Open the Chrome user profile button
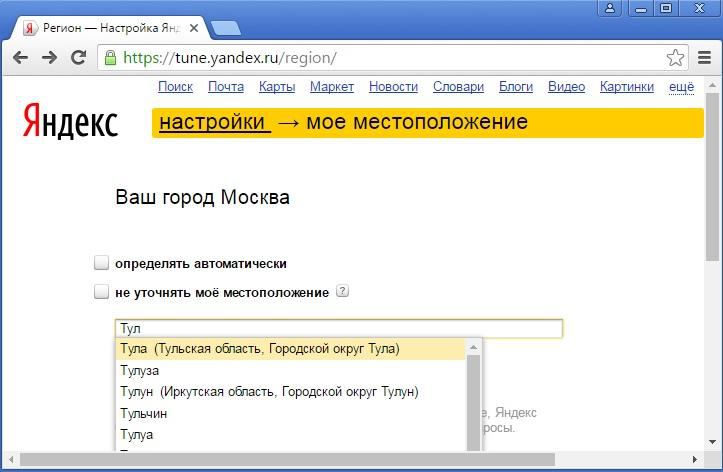Image resolution: width=723 pixels, height=472 pixels. (610, 8)
